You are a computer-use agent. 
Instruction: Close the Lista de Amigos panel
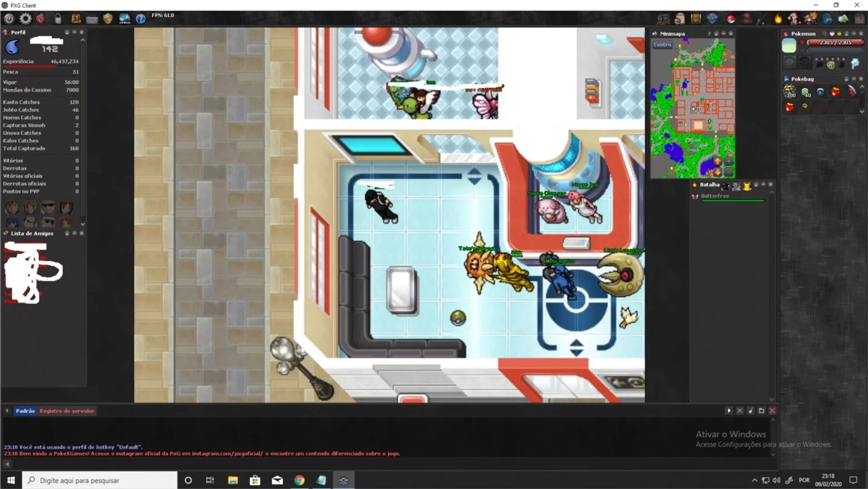(x=82, y=233)
